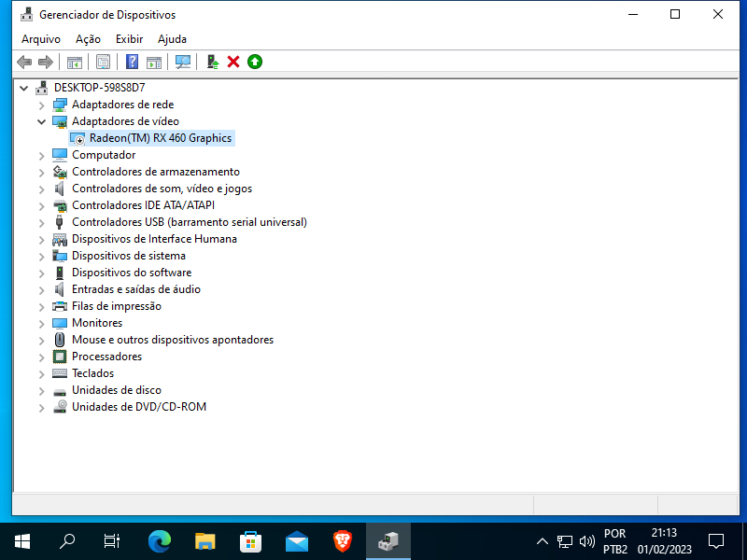This screenshot has width=747, height=560.
Task: Launch Microsoft Edge from taskbar
Action: point(159,541)
